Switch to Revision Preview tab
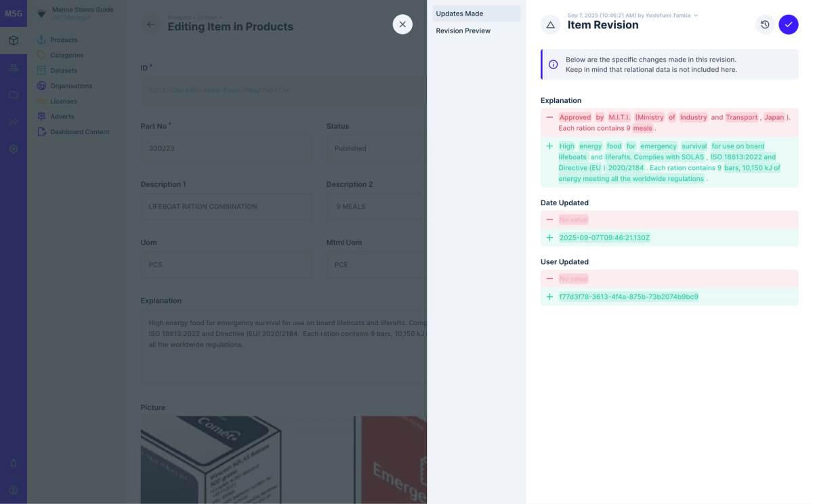Screen dimensions: 813x504 [476, 30]
